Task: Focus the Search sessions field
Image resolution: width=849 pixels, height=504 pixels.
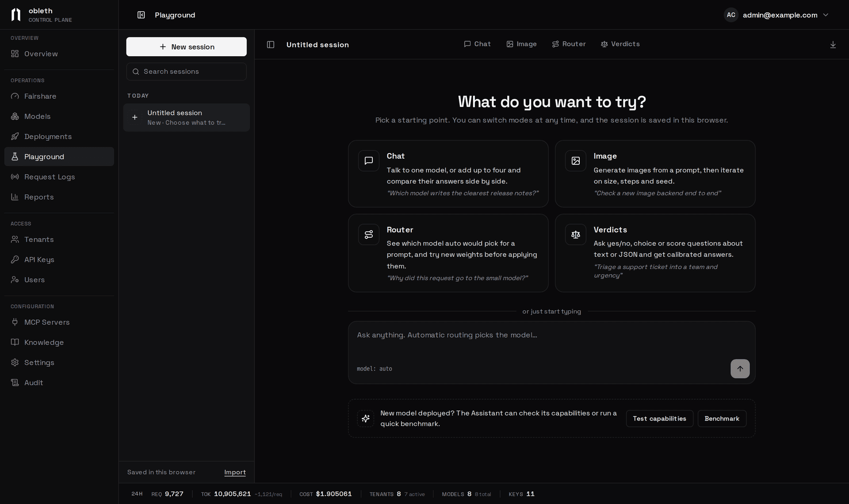Action: pos(187,72)
